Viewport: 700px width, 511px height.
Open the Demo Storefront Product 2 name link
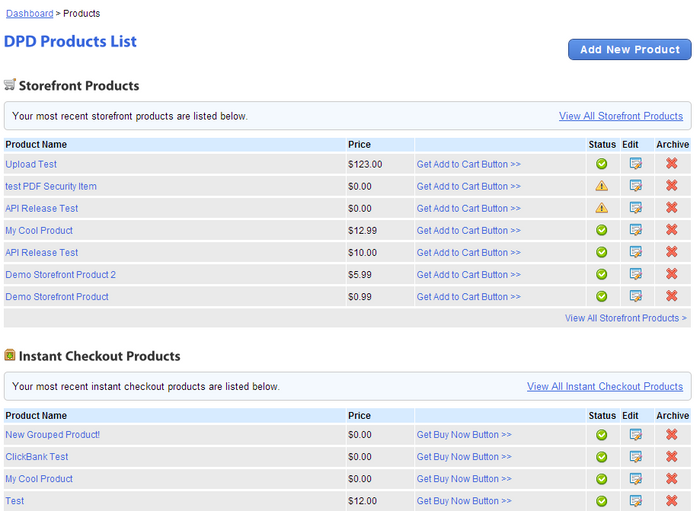click(x=60, y=274)
